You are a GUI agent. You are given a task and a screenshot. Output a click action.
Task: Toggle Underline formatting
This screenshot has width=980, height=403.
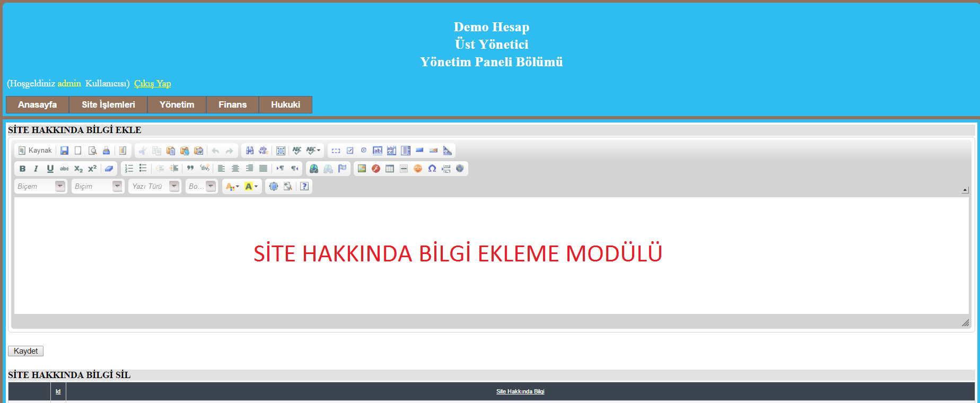(50, 169)
